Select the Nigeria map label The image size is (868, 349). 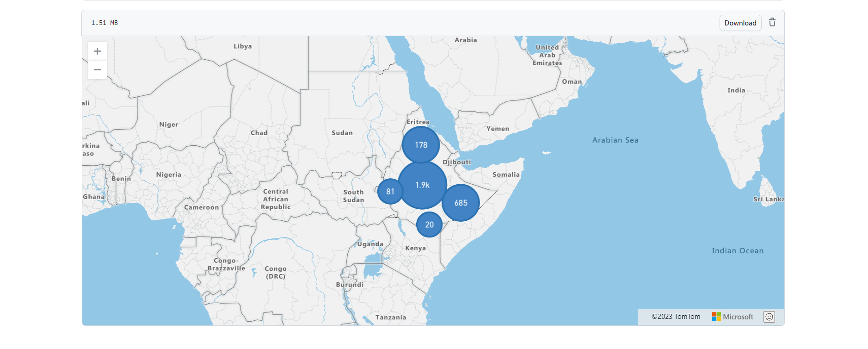168,174
